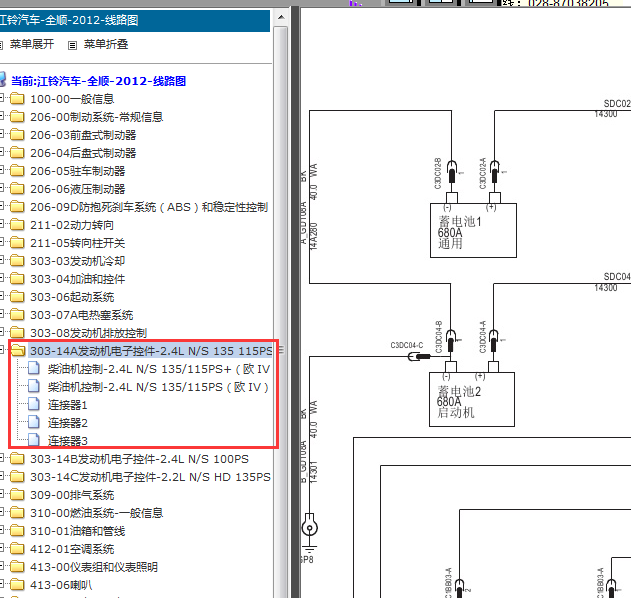Click 菜单折叠 to collapse the menu
631x598 pixels.
[x=106, y=44]
